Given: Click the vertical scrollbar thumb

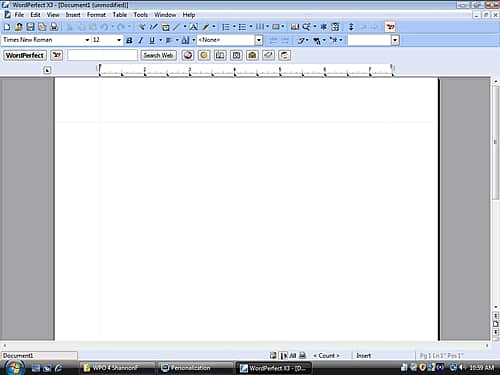Looking at the screenshot, I should [495, 142].
